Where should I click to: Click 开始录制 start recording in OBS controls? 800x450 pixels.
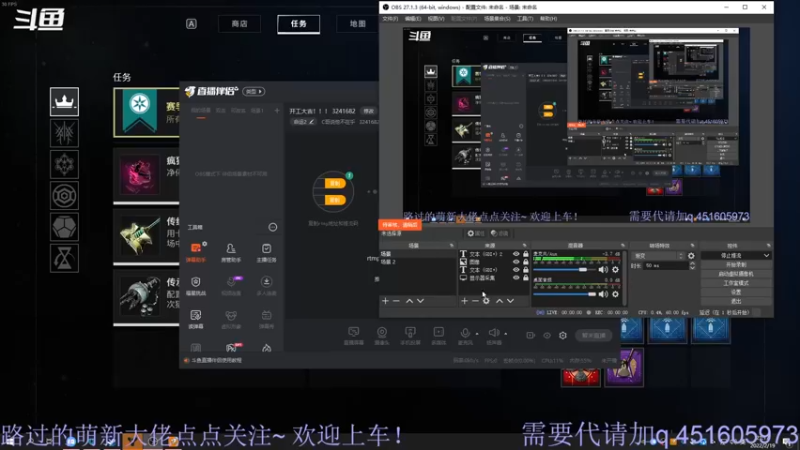click(736, 265)
